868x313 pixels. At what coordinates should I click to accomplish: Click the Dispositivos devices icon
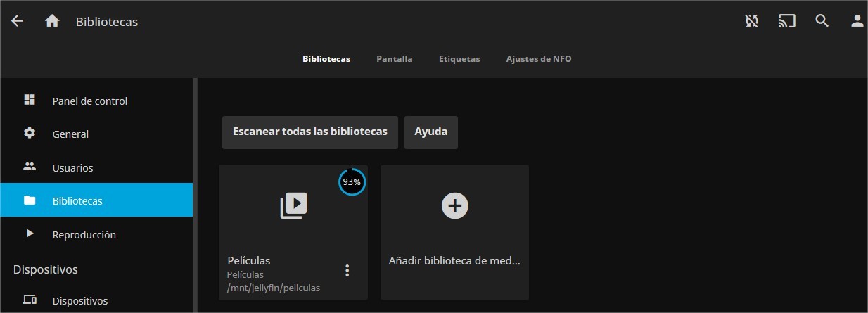[x=30, y=300]
